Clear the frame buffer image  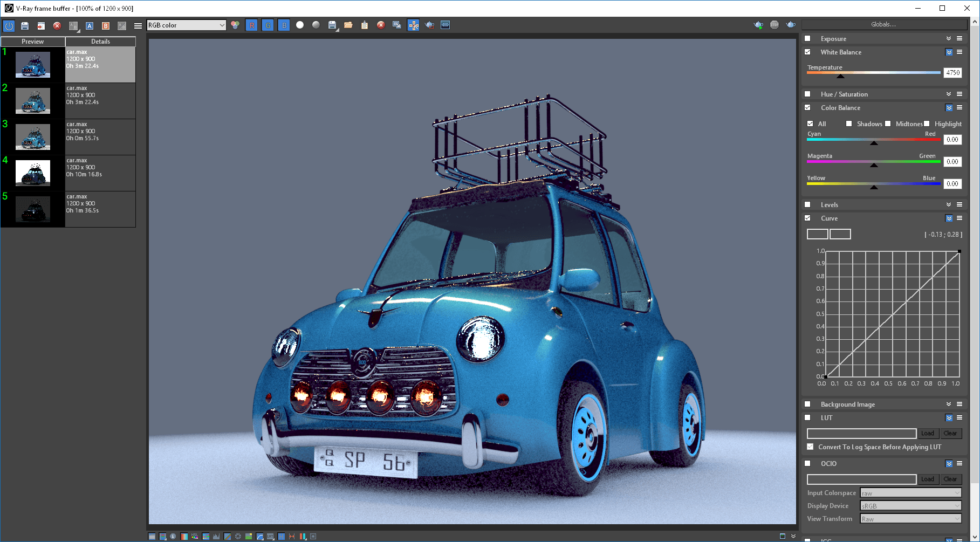click(x=381, y=25)
